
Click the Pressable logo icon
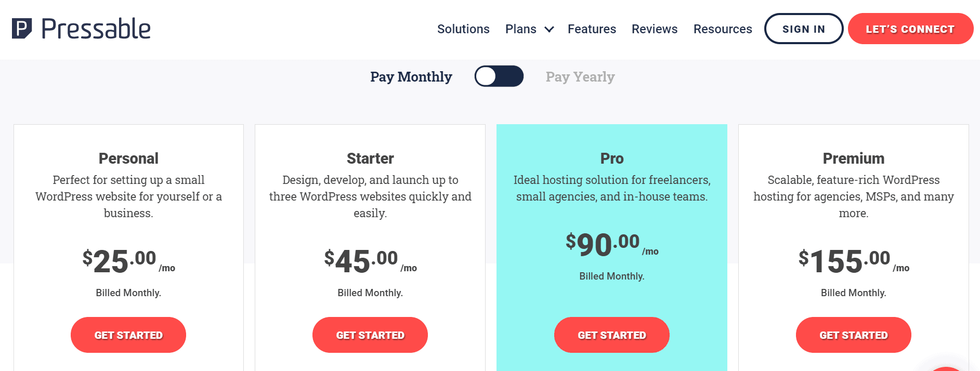click(22, 29)
